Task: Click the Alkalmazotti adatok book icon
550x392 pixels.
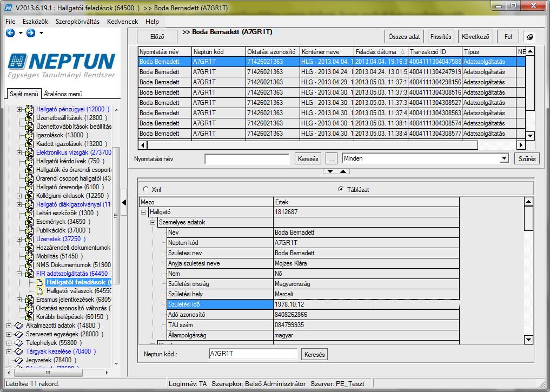Action: coord(19,325)
